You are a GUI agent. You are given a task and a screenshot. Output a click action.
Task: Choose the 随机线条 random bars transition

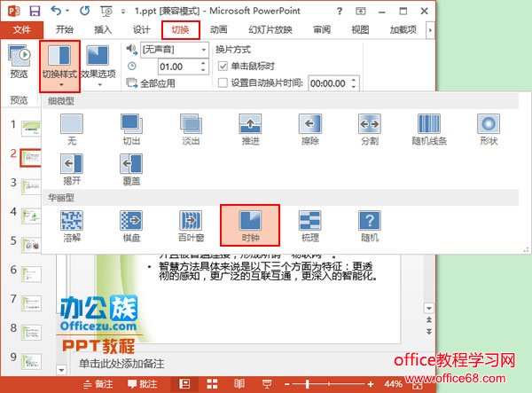[429, 130]
